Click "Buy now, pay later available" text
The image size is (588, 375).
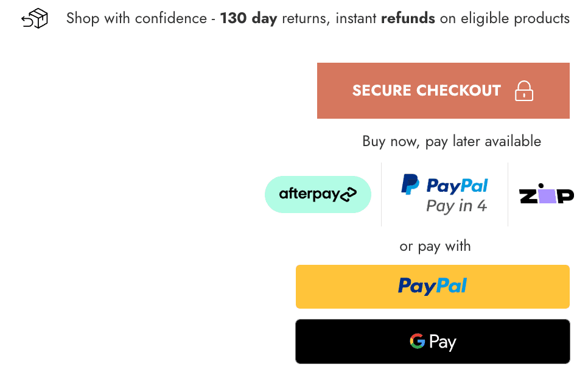452,141
